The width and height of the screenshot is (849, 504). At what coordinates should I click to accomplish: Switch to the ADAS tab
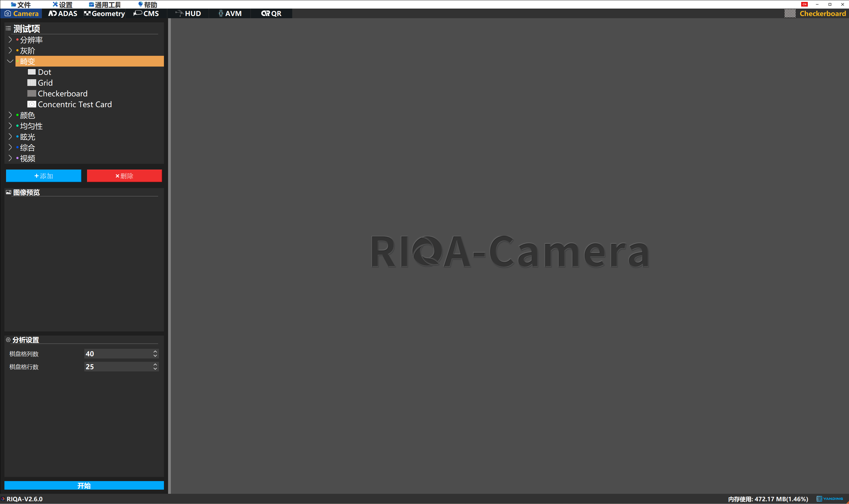coord(63,14)
